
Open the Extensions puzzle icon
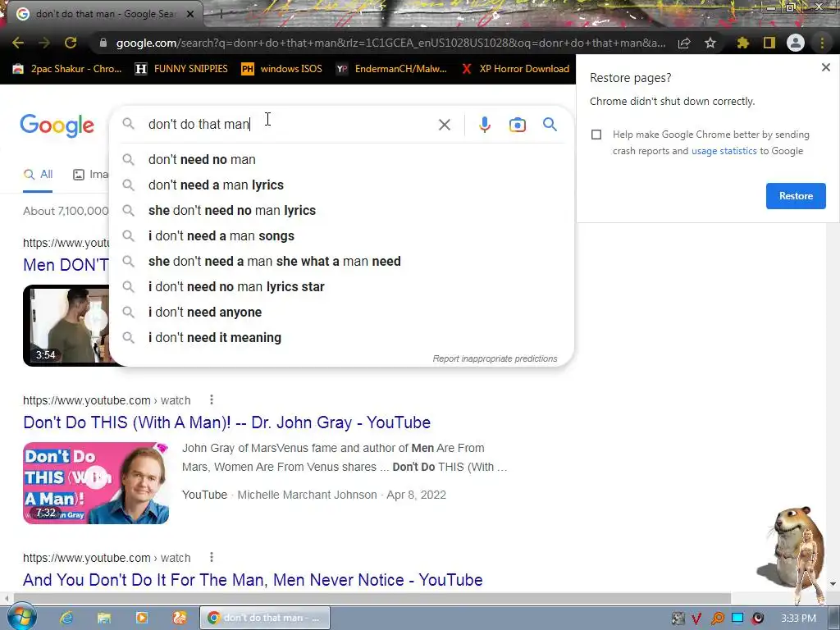tap(742, 43)
